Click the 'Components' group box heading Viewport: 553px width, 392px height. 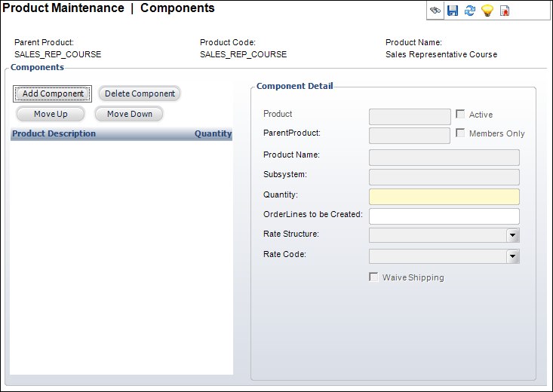(x=37, y=67)
